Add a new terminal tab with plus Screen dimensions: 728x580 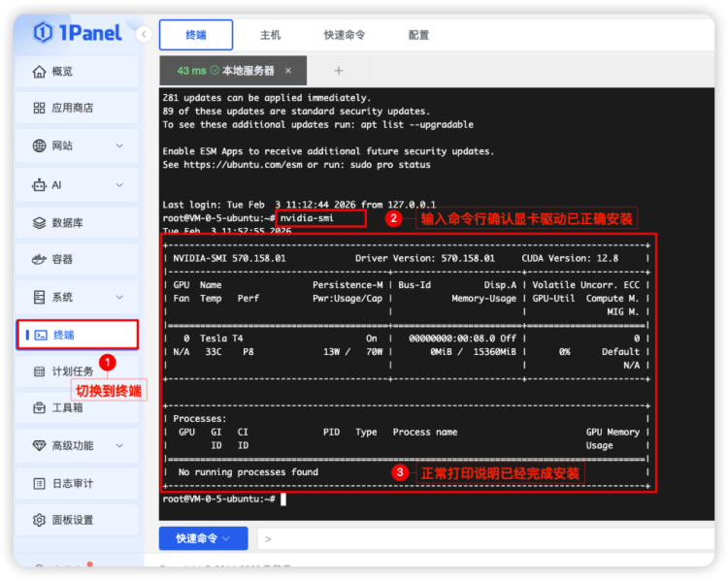[339, 71]
